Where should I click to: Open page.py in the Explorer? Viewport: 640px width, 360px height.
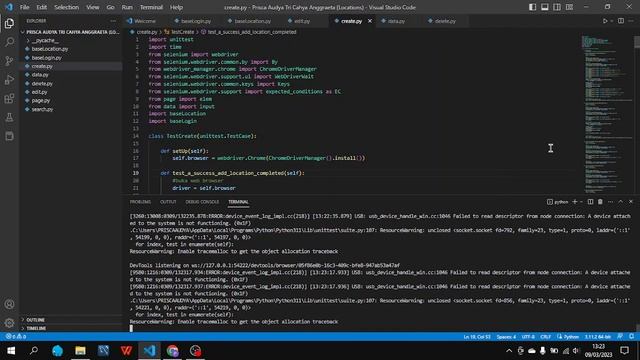(x=40, y=100)
